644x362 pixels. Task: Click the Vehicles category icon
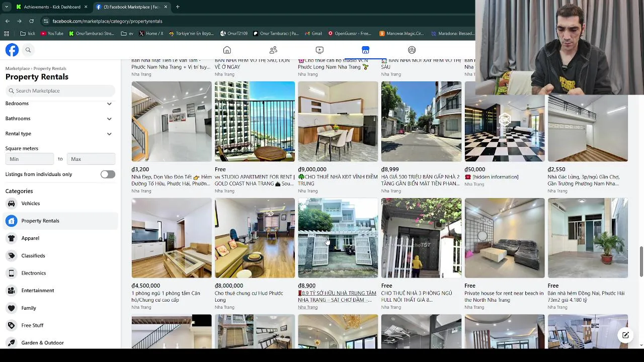[11, 203]
